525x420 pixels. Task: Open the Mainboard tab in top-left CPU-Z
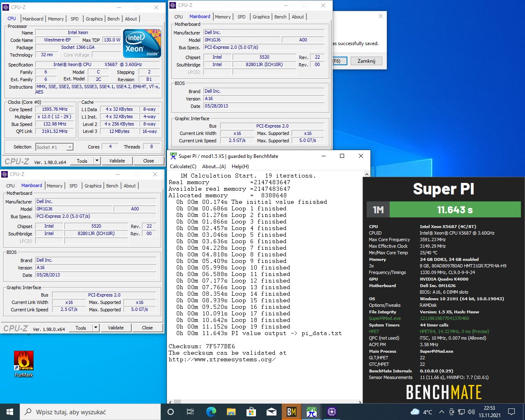coord(33,19)
